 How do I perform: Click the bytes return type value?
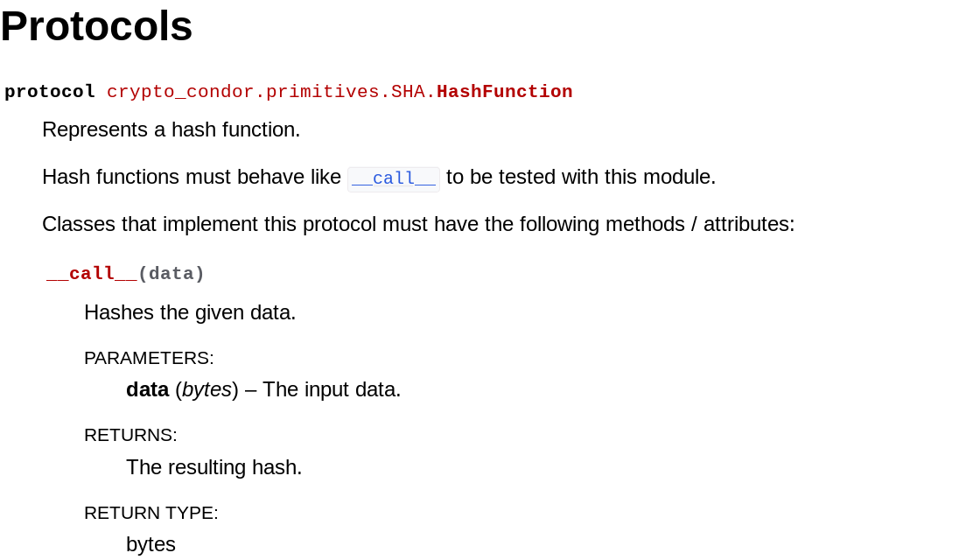[x=150, y=544]
